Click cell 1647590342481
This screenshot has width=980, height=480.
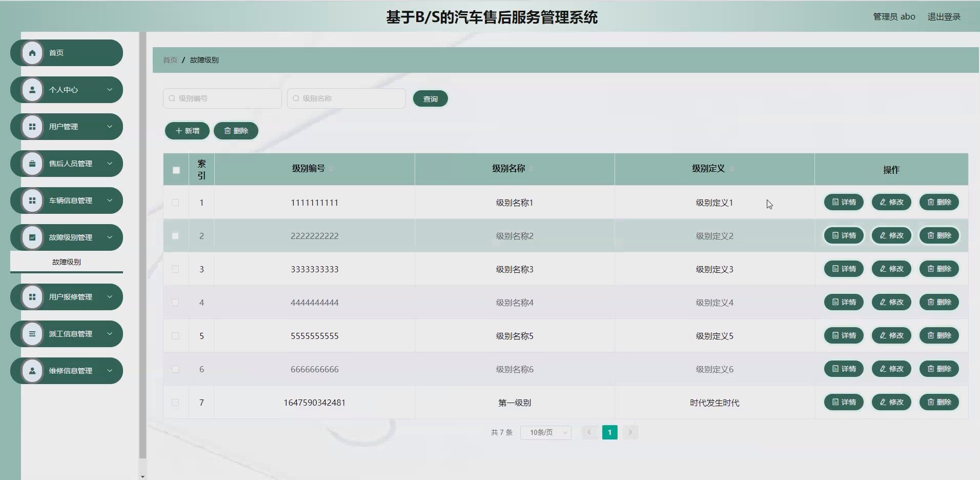(x=315, y=403)
